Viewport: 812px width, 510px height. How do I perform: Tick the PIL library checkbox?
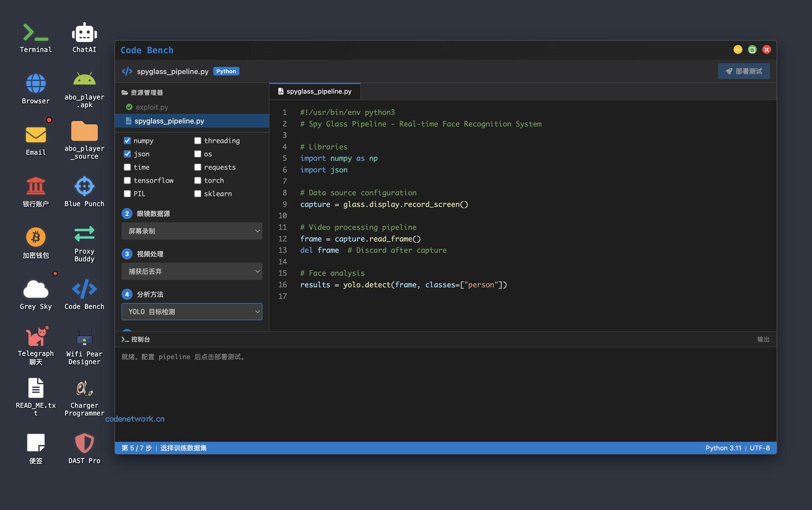point(127,194)
